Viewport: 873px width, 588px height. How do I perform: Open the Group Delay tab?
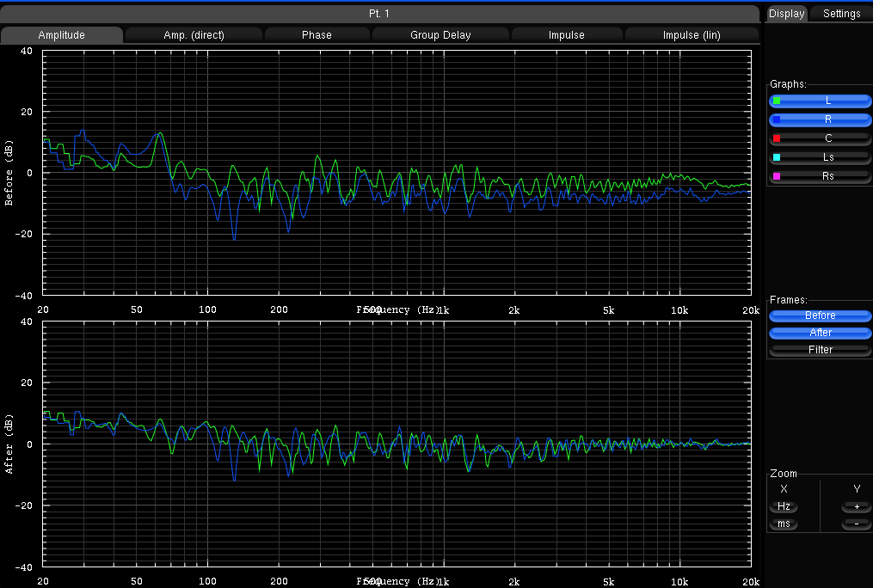(x=440, y=35)
